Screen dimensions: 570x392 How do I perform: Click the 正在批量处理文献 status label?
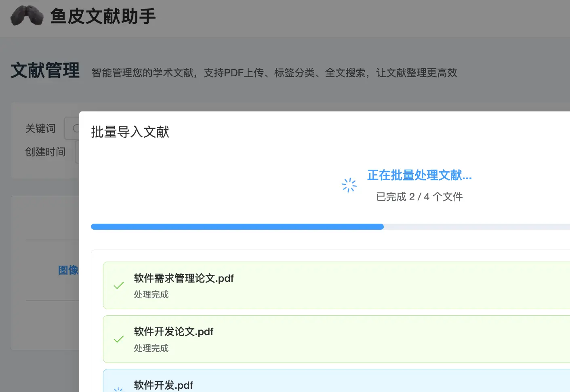pos(419,176)
